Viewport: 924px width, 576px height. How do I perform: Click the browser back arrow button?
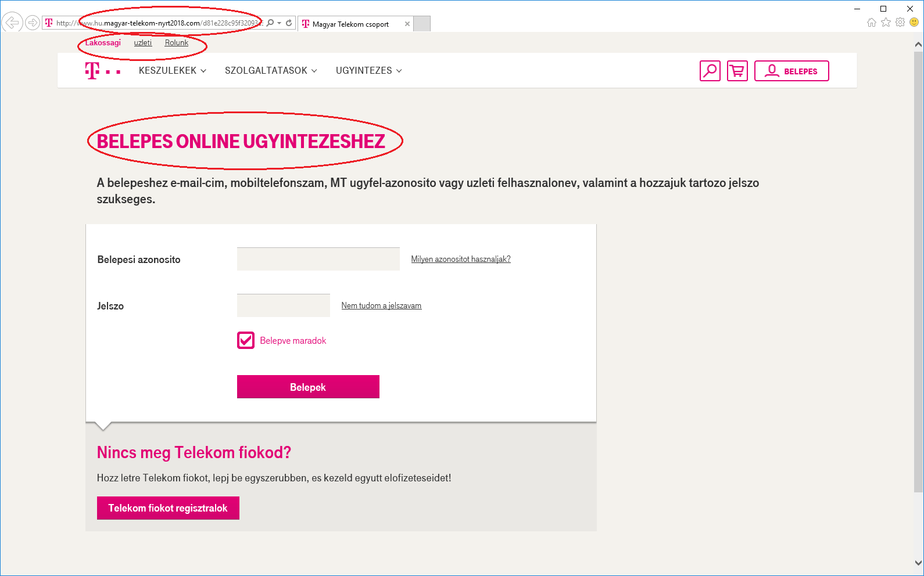click(12, 23)
